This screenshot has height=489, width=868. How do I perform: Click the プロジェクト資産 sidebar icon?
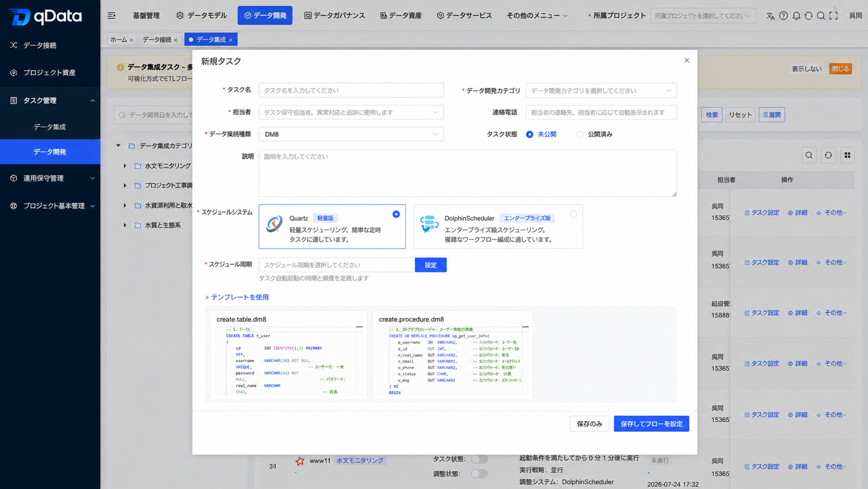13,73
